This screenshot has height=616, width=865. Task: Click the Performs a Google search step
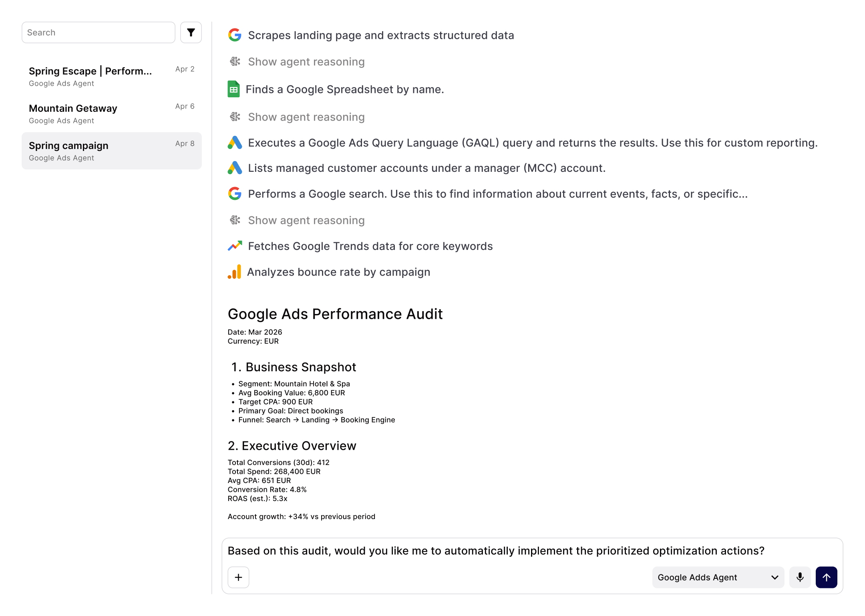click(497, 194)
